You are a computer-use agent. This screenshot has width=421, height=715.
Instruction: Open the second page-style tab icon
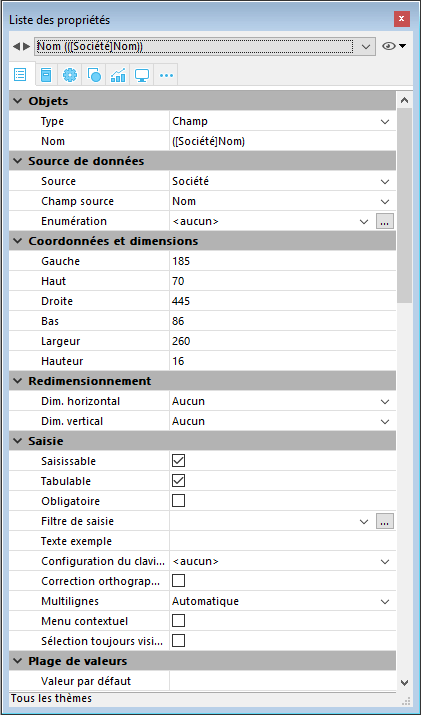pyautogui.click(x=46, y=75)
